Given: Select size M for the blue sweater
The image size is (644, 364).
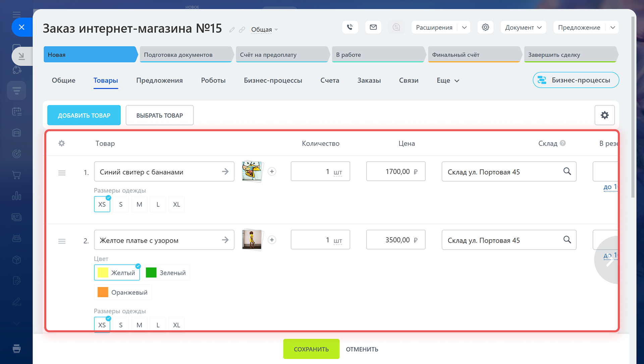Looking at the screenshot, I should click(x=139, y=204).
